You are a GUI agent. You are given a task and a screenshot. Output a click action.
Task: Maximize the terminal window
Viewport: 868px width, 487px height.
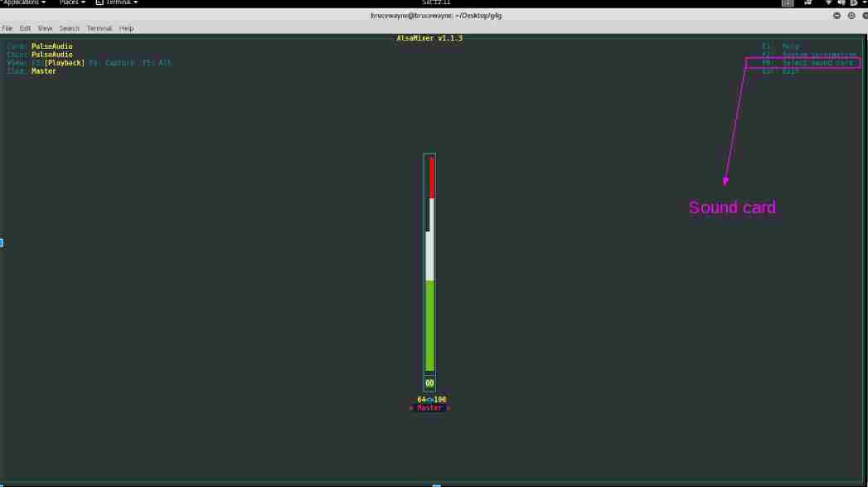click(851, 16)
